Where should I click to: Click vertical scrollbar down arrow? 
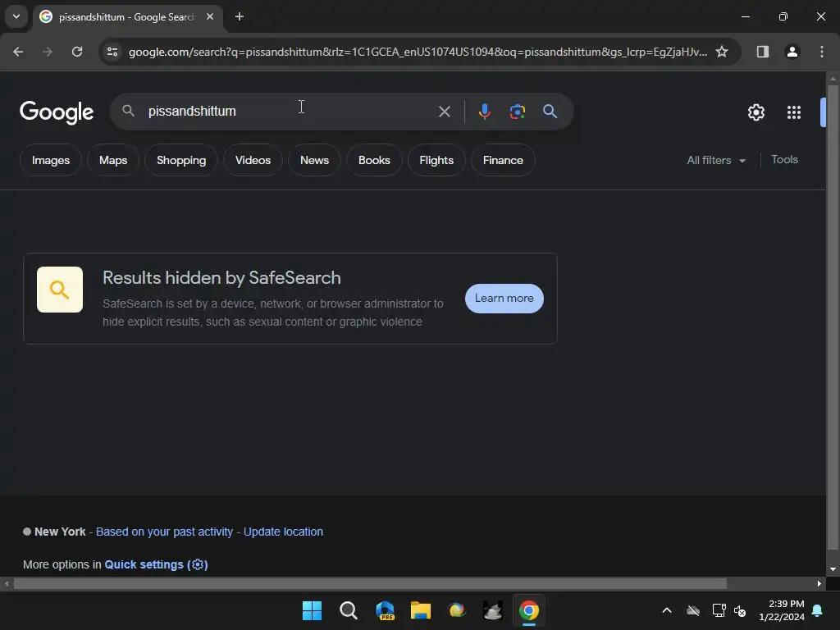coord(833,569)
